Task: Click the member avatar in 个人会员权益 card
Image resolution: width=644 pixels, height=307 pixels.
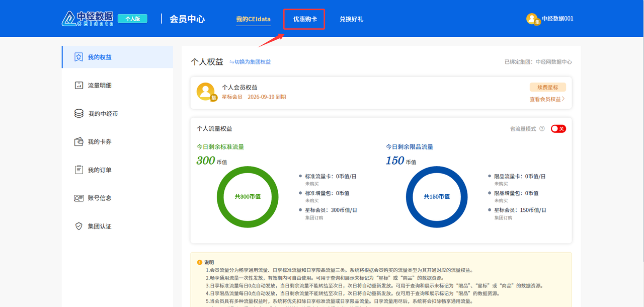Action: pyautogui.click(x=206, y=92)
